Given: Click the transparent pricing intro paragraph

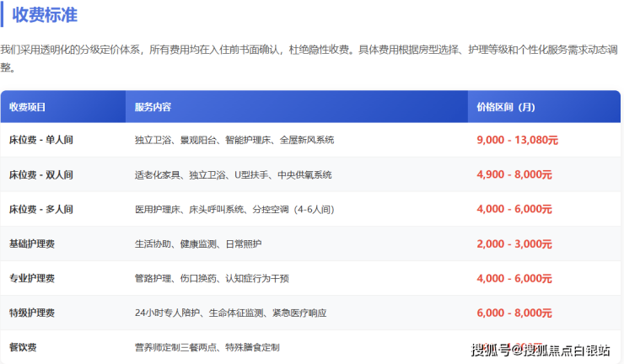Looking at the screenshot, I should coord(310,58).
